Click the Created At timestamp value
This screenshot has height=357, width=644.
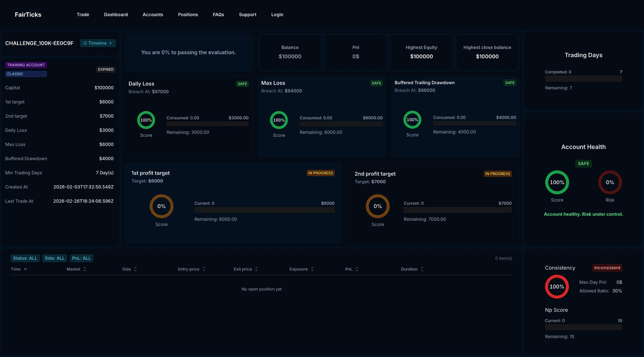pyautogui.click(x=84, y=187)
